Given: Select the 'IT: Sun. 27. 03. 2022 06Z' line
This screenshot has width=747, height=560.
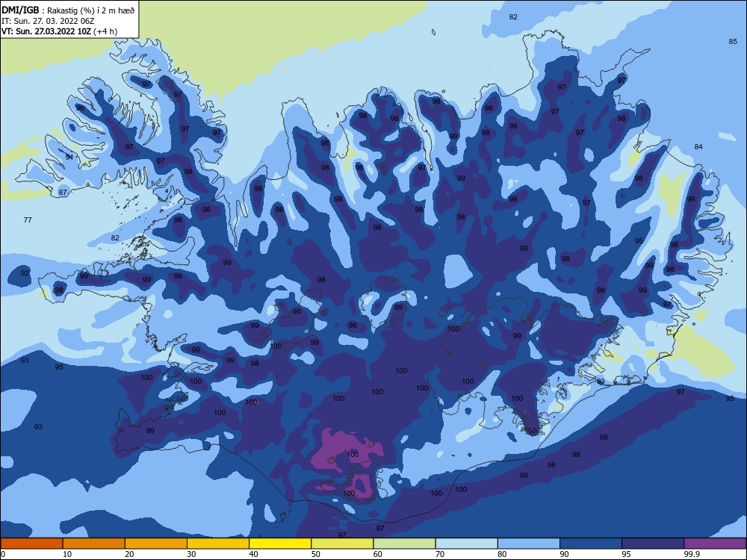Looking at the screenshot, I should tap(48, 21).
